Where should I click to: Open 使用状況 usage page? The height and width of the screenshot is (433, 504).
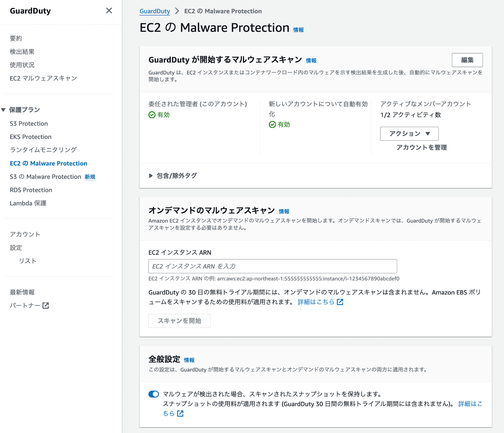tap(22, 65)
